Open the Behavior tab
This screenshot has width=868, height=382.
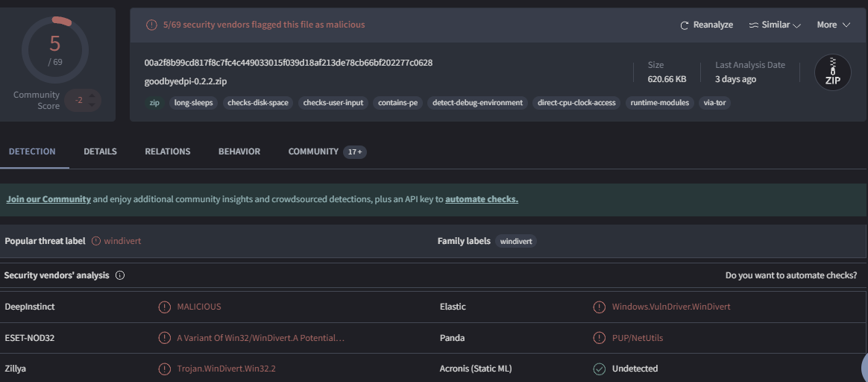(239, 151)
